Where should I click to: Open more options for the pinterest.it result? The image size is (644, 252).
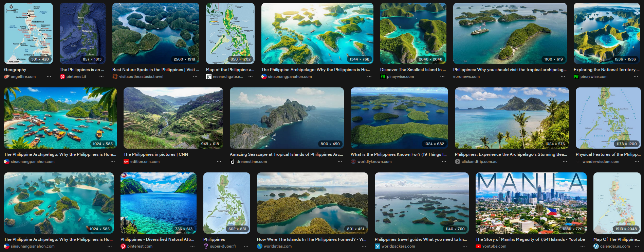(x=102, y=77)
